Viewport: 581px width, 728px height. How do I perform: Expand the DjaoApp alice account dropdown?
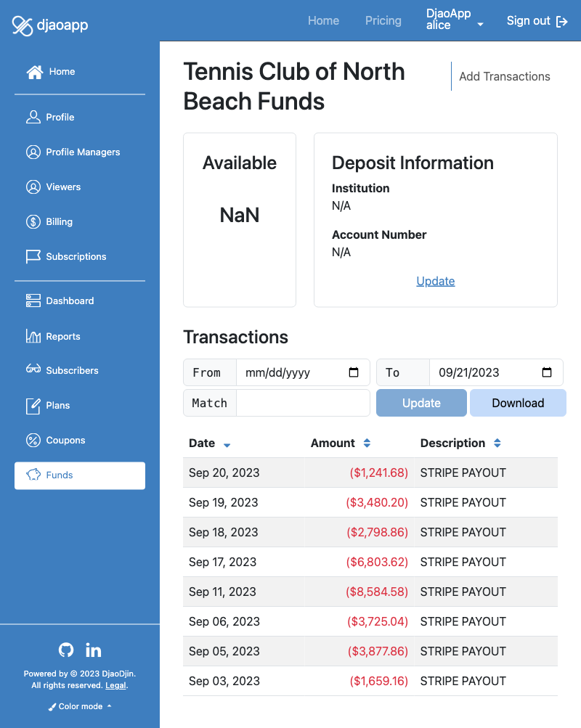pyautogui.click(x=455, y=20)
